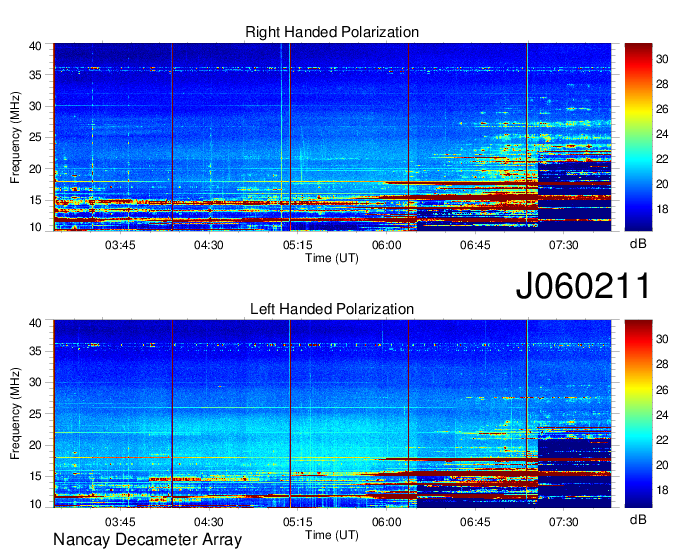This screenshot has height=552, width=680.
Task: Click the 35 MHz tick on Left Handed plot
Action: point(35,351)
